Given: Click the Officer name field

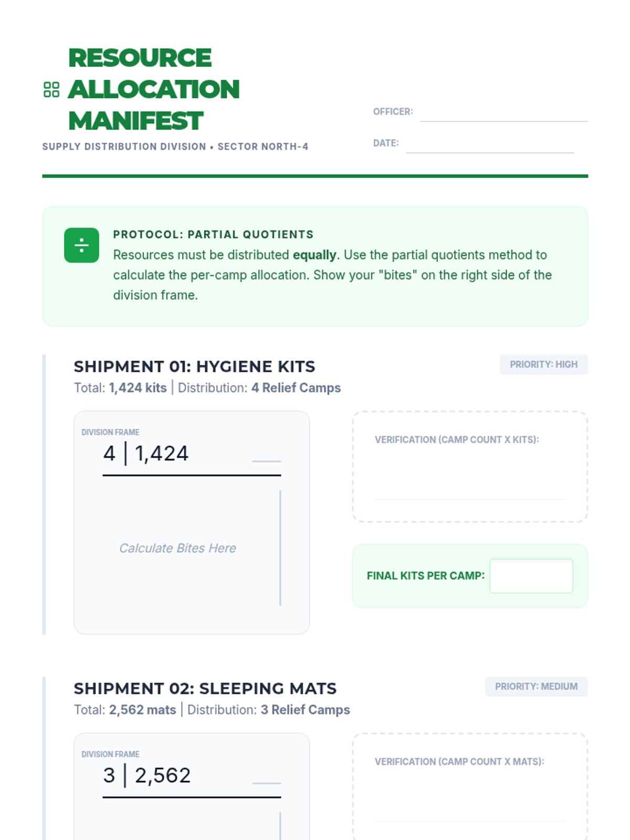Looking at the screenshot, I should pyautogui.click(x=503, y=113).
